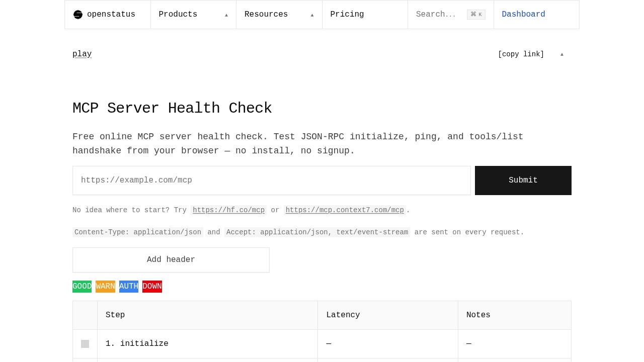Expand the arrow next to copy link
The image size is (644, 362).
click(562, 54)
